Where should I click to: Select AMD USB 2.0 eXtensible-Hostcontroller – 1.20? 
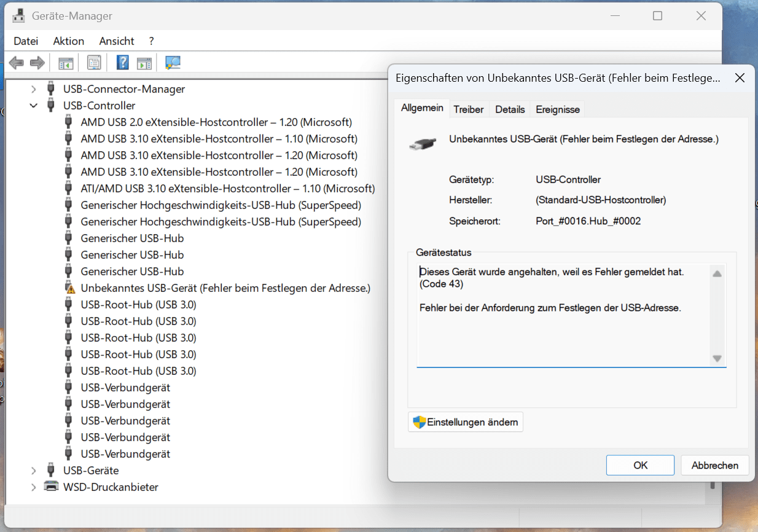(216, 122)
